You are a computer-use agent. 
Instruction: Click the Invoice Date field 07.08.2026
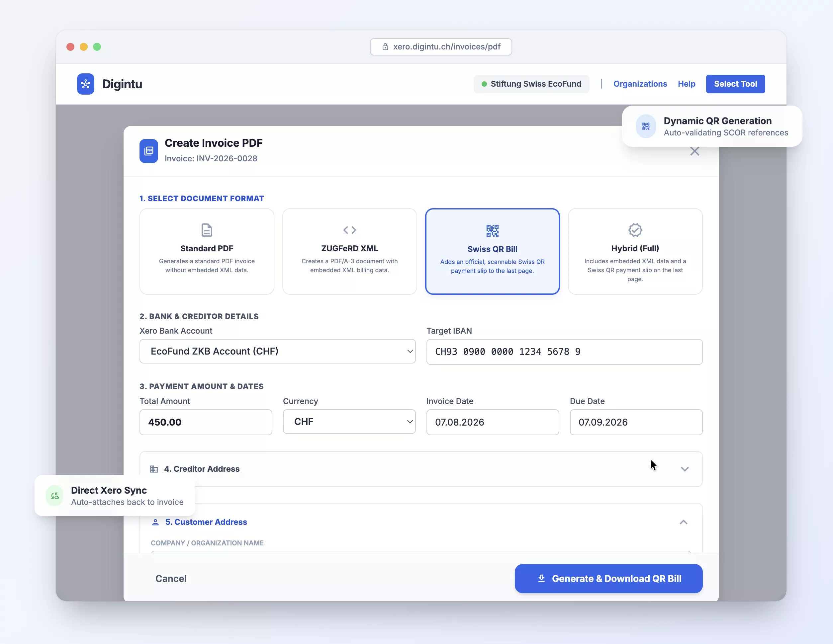(x=493, y=422)
